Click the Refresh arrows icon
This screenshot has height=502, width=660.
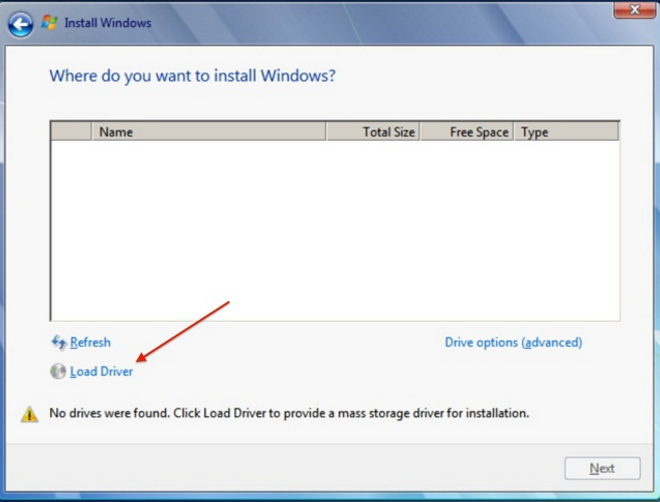pos(59,343)
